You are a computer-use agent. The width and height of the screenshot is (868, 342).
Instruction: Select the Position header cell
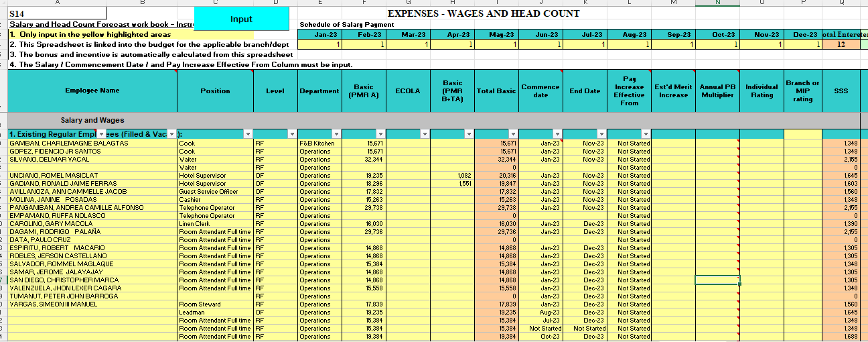click(215, 91)
